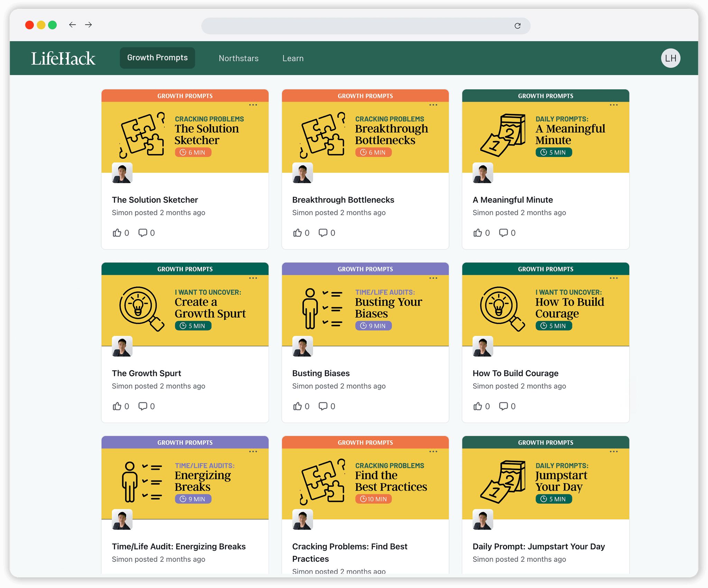Click the browser forward arrow
Image resolution: width=708 pixels, height=588 pixels.
point(88,25)
